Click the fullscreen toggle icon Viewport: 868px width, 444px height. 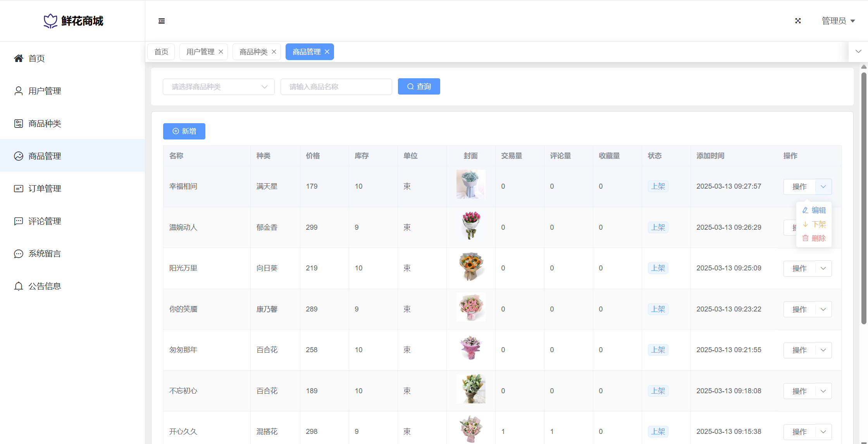coord(798,21)
